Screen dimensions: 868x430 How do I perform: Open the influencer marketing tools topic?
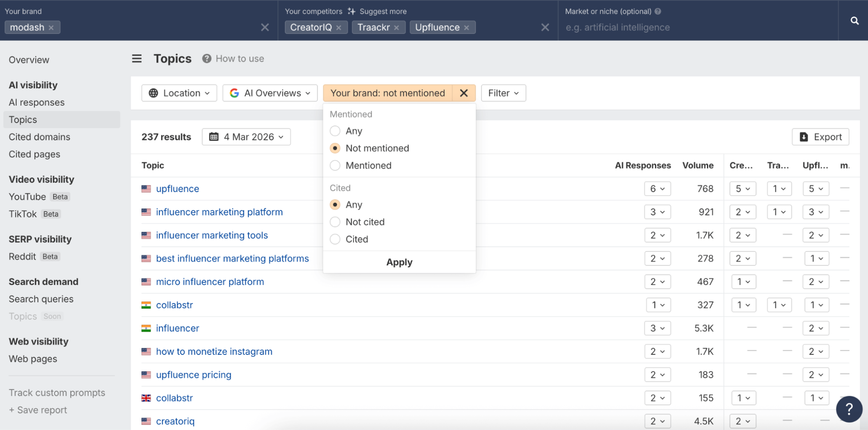[x=212, y=235]
